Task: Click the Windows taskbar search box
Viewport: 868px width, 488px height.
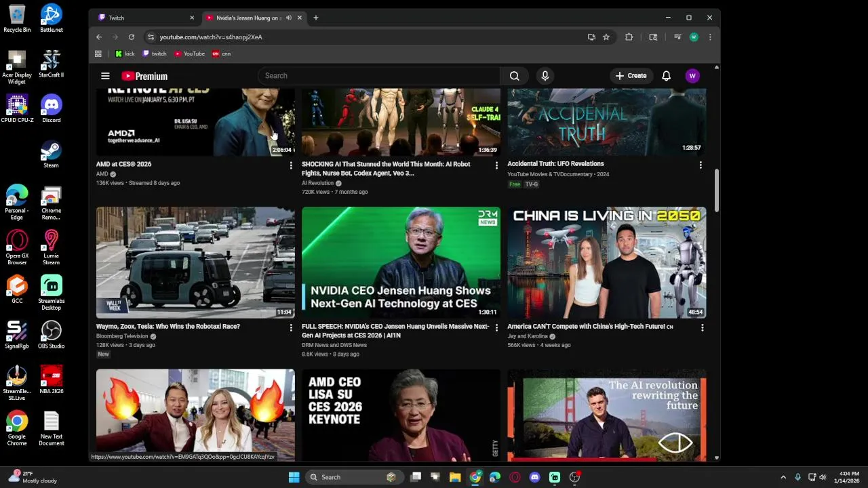Action: tap(353, 477)
